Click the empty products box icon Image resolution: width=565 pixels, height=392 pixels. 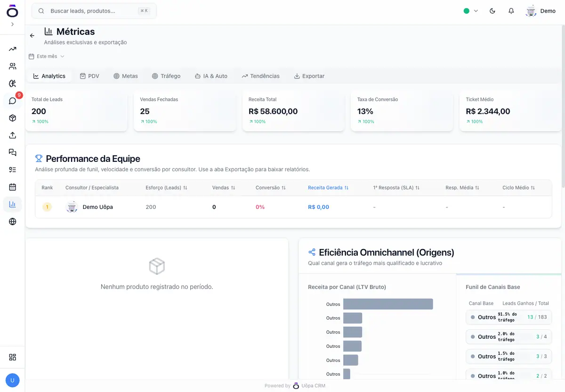coord(157,266)
